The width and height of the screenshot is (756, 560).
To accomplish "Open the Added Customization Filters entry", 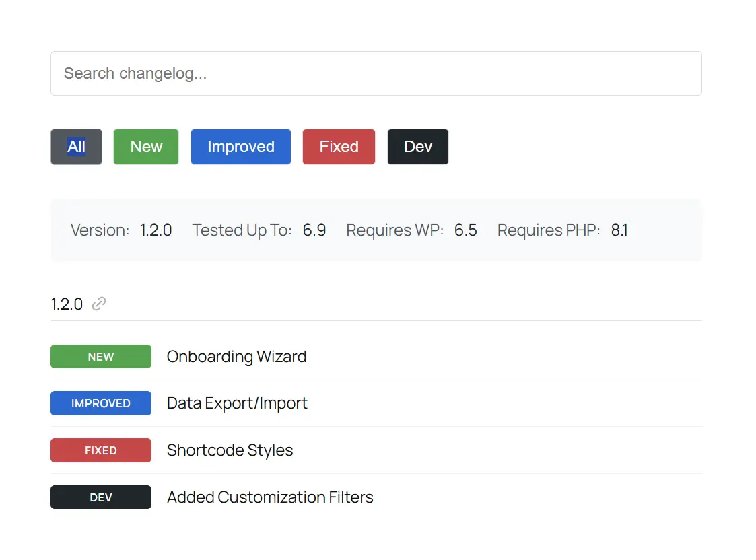I will [270, 497].
